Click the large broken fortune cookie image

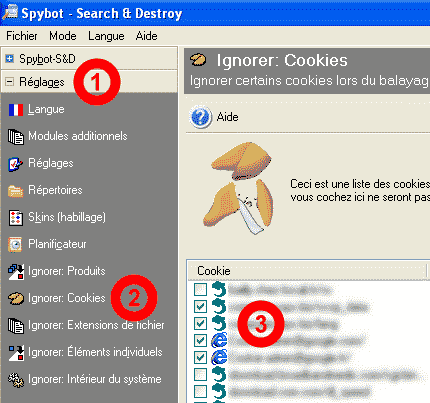click(239, 188)
